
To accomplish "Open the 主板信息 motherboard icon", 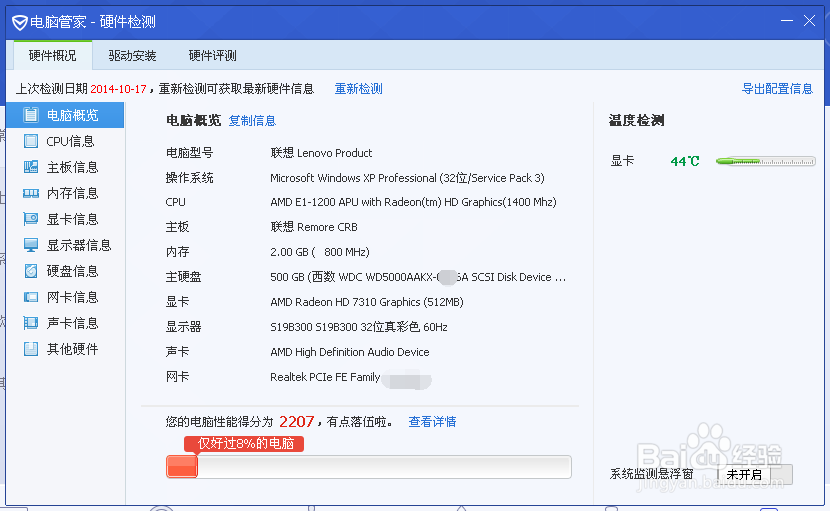I will [x=31, y=167].
